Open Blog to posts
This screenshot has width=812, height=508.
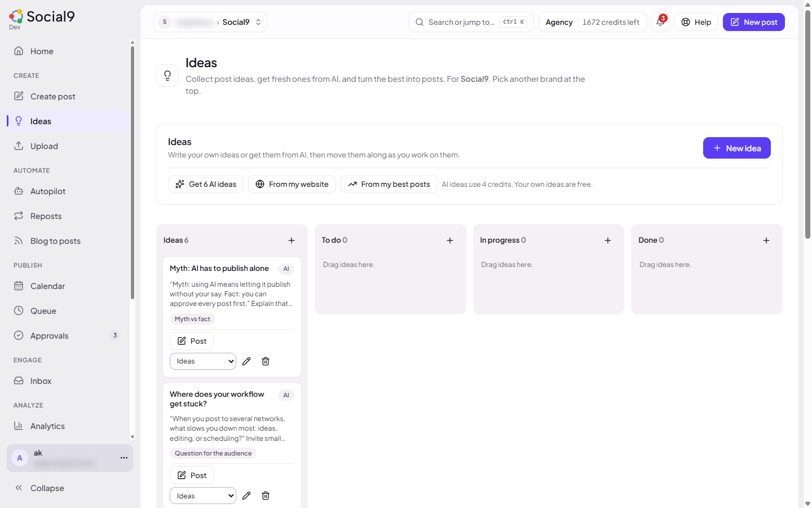pyautogui.click(x=68, y=241)
